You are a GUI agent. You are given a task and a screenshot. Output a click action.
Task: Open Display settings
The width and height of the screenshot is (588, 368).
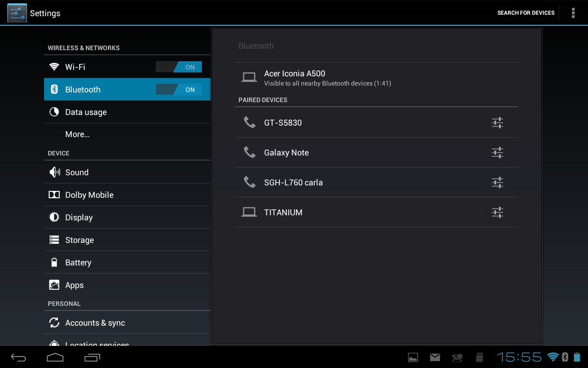[x=127, y=217]
